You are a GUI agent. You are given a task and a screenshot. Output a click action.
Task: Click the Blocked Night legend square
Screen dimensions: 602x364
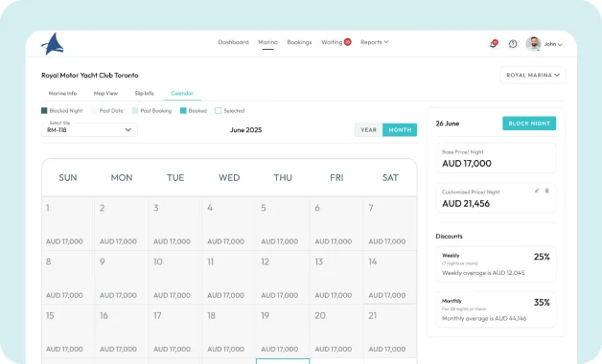click(44, 110)
